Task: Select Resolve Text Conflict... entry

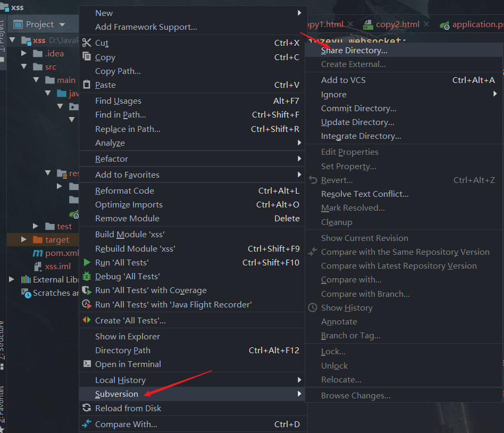Action: click(x=404, y=194)
